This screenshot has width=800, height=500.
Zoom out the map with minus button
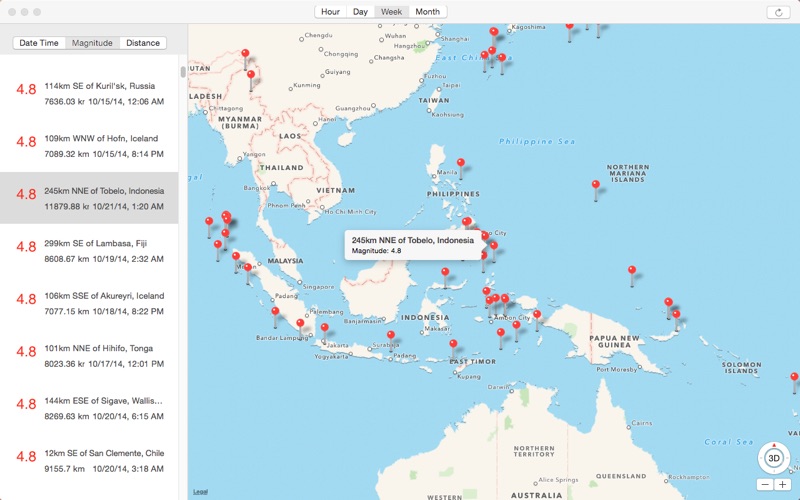(764, 485)
